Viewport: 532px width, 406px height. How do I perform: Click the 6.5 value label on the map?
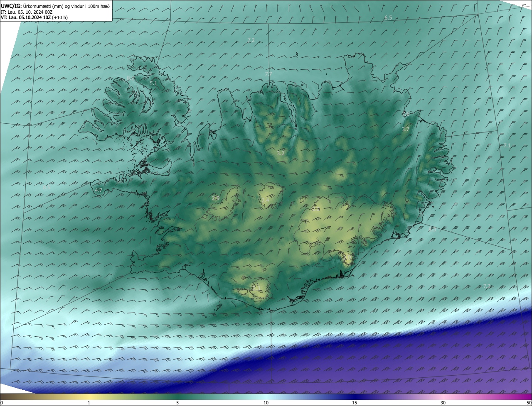click(x=388, y=17)
